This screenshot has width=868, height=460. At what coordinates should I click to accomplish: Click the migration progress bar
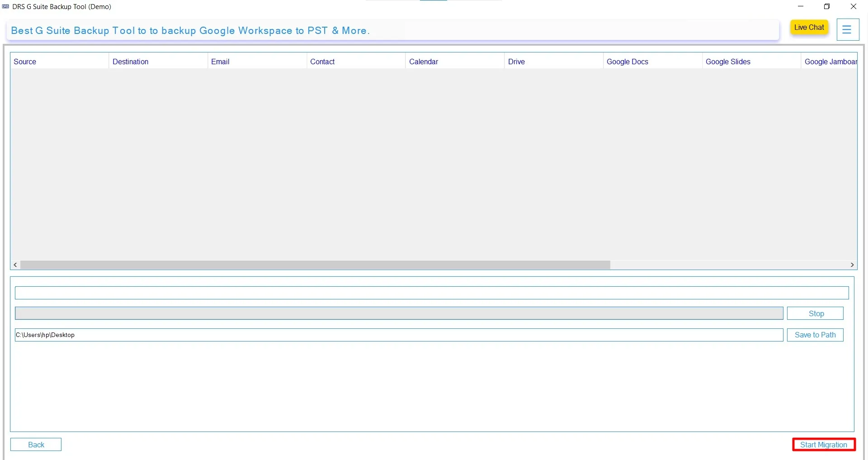click(x=399, y=313)
